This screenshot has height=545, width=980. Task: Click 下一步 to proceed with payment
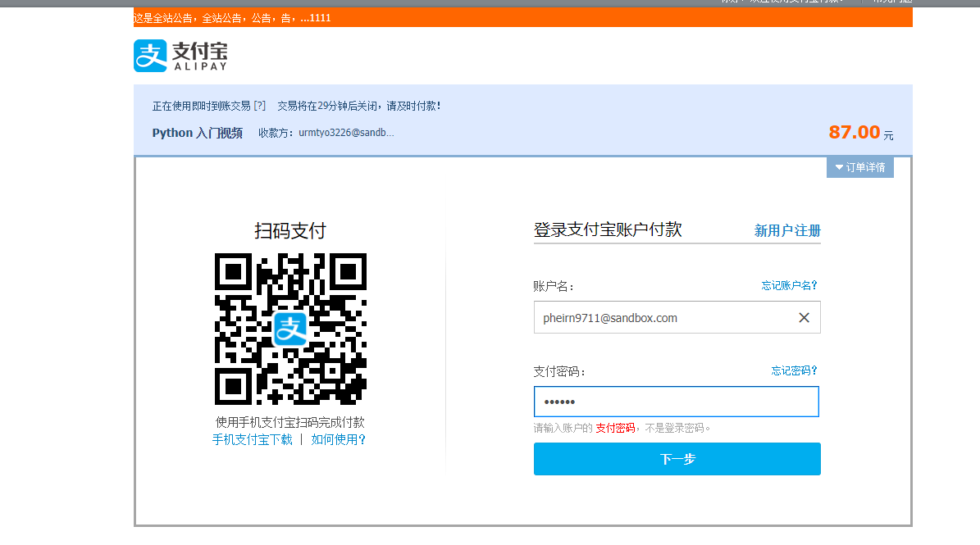click(677, 459)
